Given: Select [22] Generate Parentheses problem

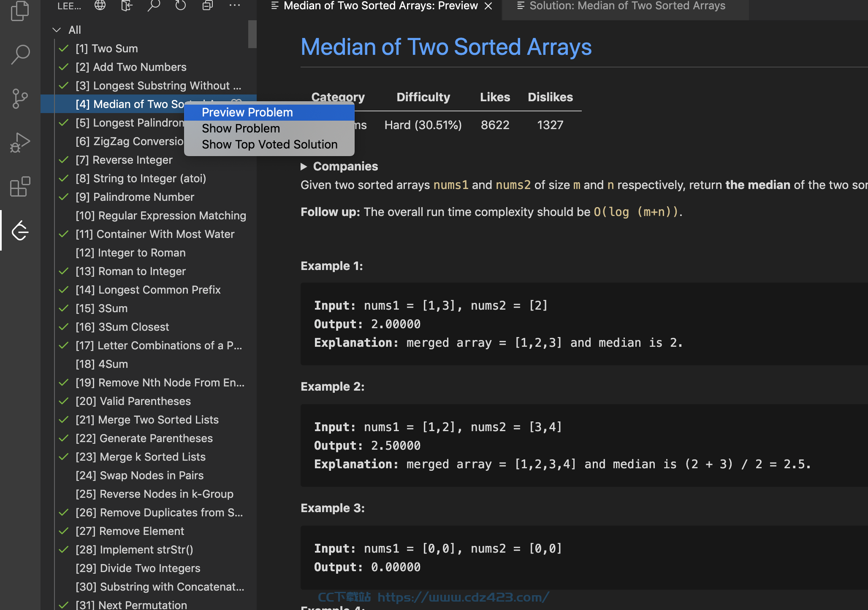Looking at the screenshot, I should (x=149, y=438).
